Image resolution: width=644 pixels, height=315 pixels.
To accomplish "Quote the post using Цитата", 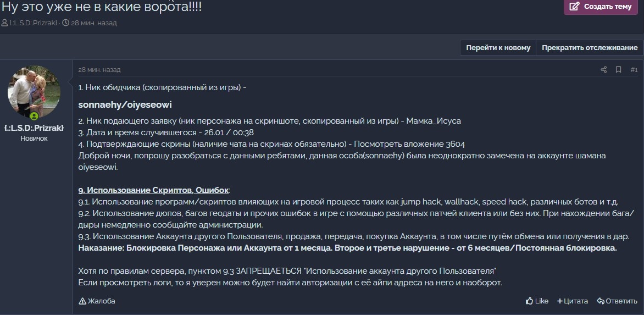I will tap(572, 301).
